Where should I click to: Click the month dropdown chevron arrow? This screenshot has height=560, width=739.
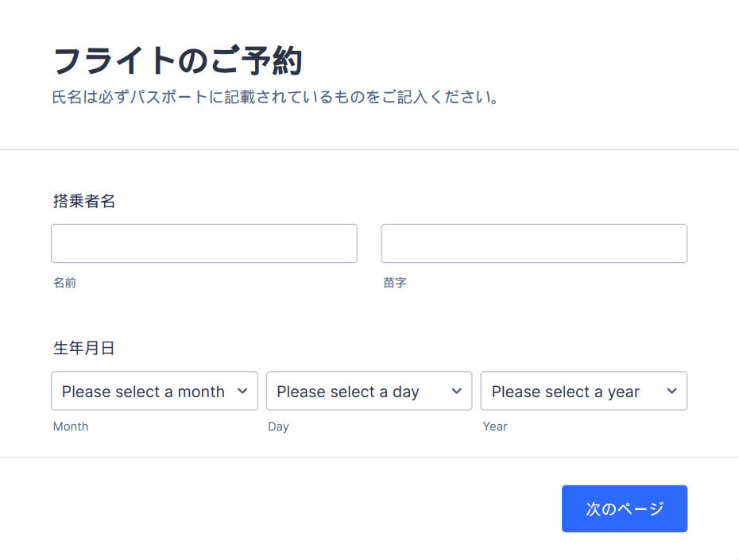(x=242, y=391)
